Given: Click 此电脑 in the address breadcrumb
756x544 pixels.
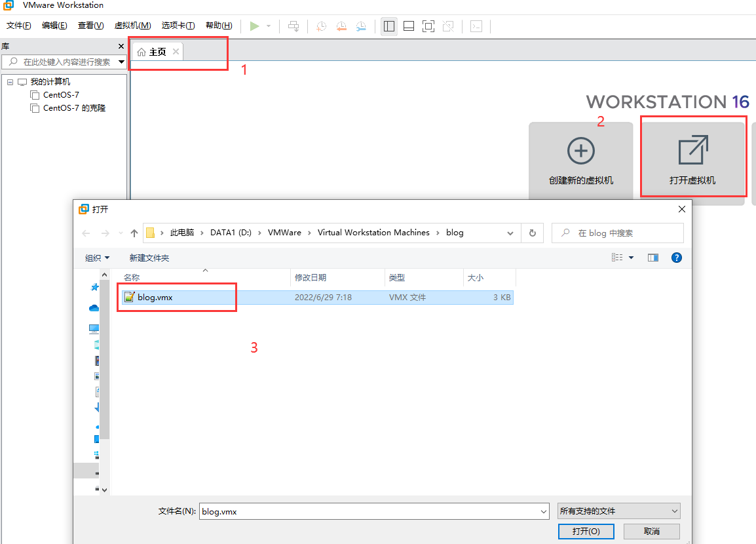Looking at the screenshot, I should [x=181, y=233].
